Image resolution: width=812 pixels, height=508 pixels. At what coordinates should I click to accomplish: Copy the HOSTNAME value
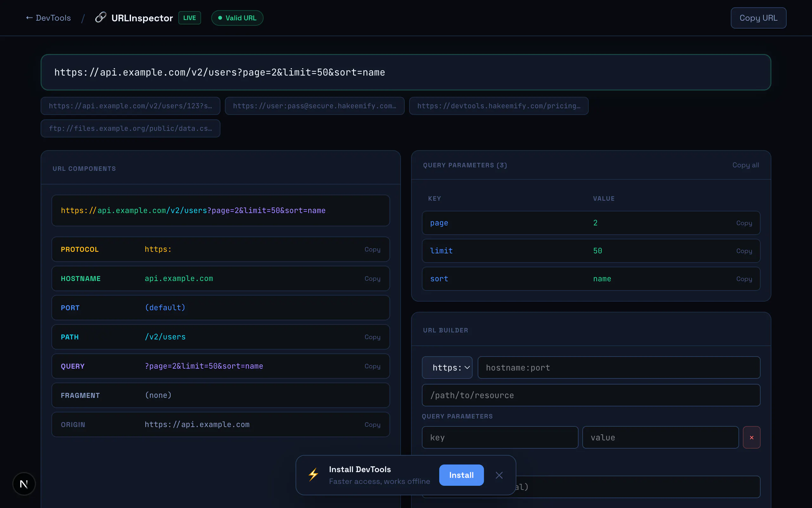[x=372, y=278]
